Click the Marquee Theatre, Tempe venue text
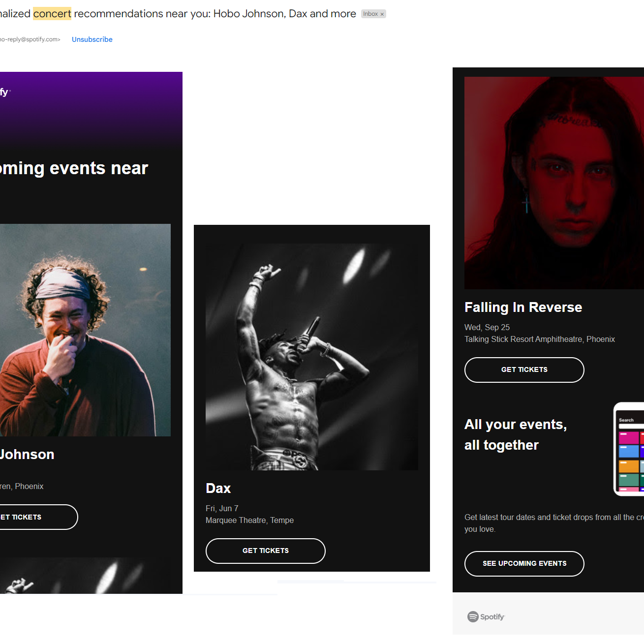The width and height of the screenshot is (644, 644). click(x=249, y=521)
